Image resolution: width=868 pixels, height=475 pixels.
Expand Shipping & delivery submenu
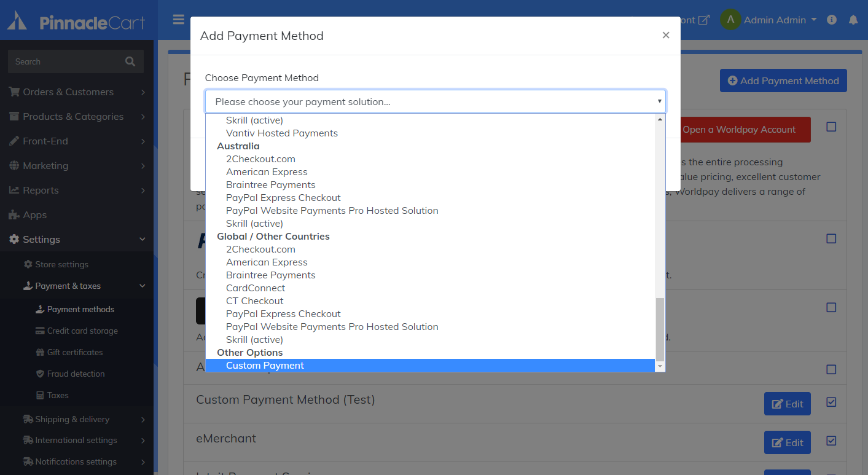tap(77, 419)
